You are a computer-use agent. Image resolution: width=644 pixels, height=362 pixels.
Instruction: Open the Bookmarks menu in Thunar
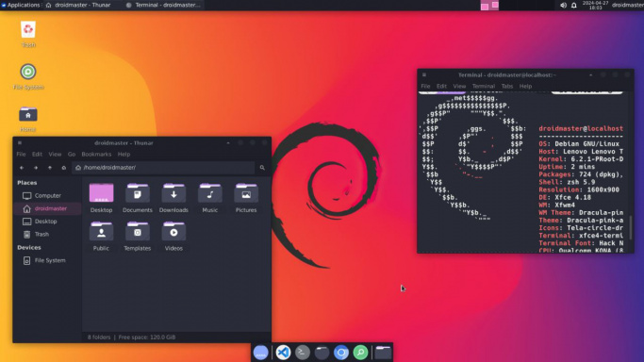click(x=96, y=155)
